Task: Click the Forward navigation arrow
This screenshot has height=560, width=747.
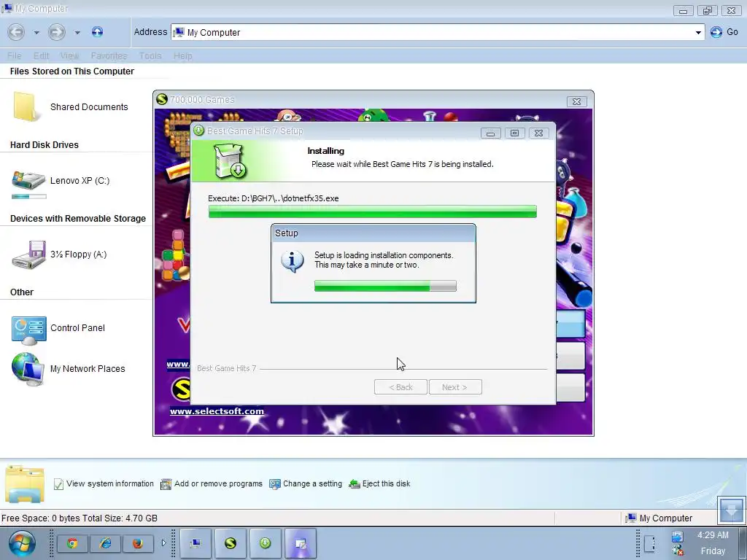Action: 57,32
